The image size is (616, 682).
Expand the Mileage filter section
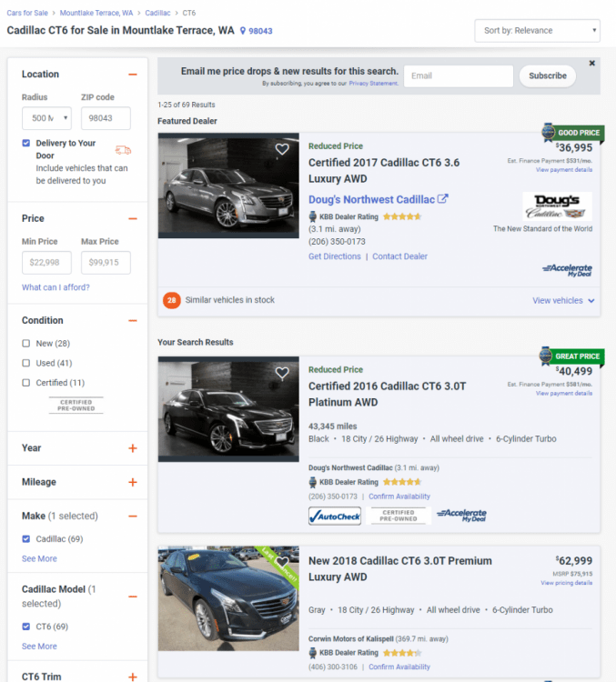coord(133,482)
